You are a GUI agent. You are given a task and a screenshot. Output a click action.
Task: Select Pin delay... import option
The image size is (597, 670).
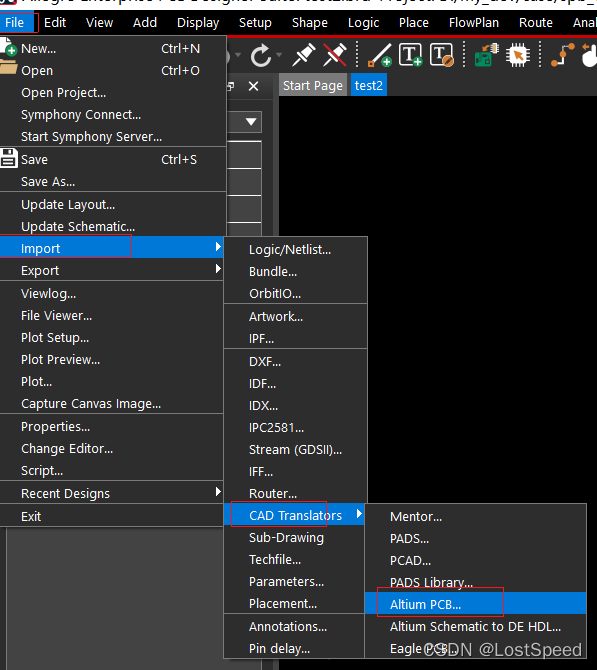(294, 649)
